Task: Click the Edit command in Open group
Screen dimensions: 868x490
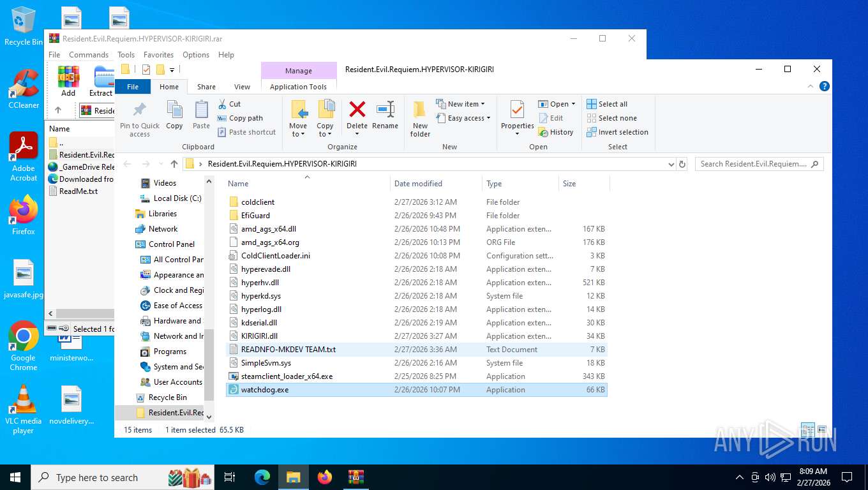Action: click(551, 118)
